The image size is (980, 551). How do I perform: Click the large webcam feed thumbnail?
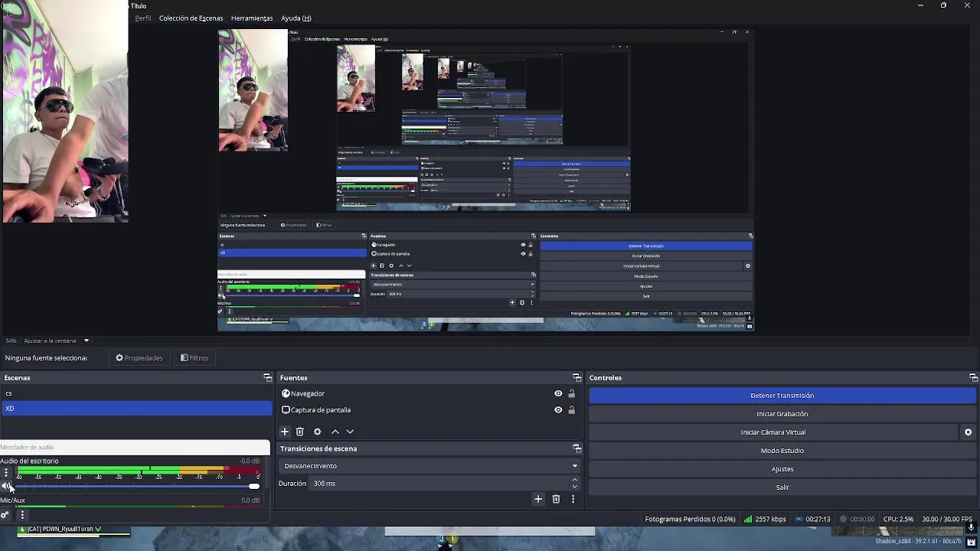coord(64,112)
